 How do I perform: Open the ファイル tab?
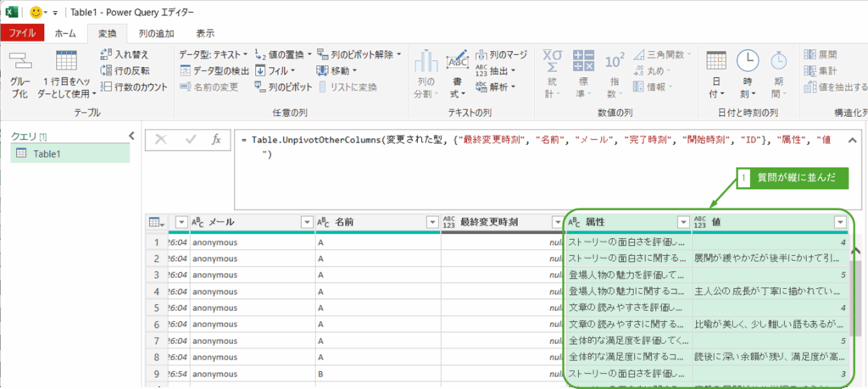(x=23, y=34)
